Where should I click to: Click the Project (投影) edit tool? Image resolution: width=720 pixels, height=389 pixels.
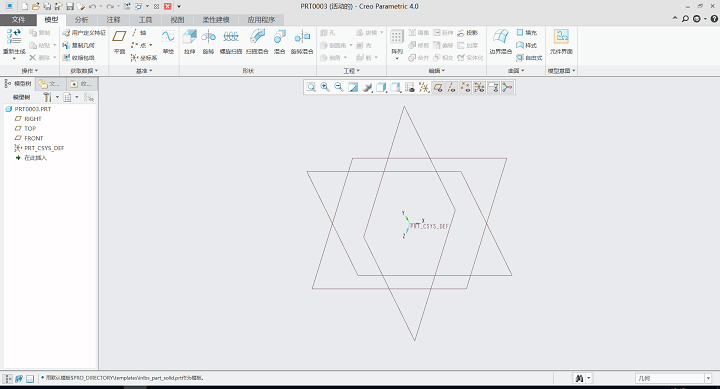[467, 33]
